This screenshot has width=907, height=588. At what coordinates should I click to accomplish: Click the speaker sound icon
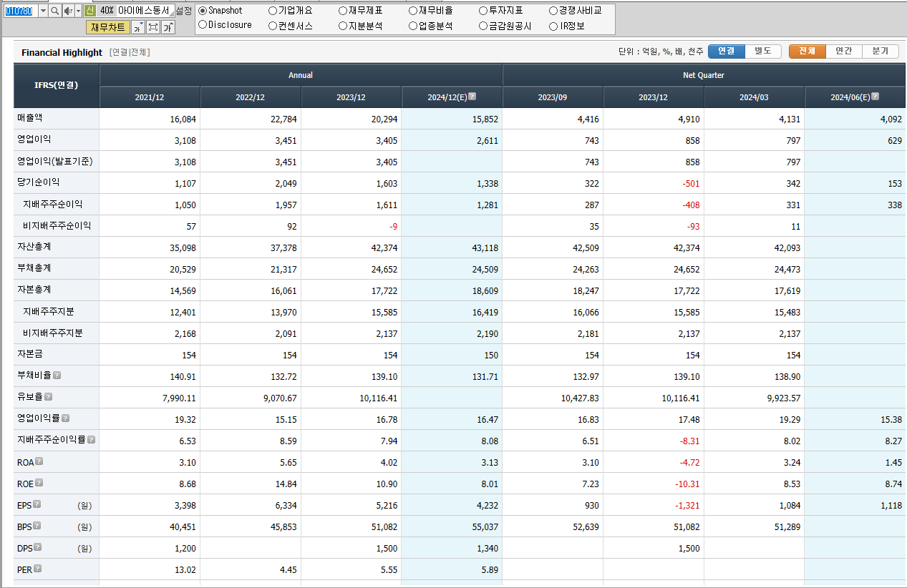68,11
